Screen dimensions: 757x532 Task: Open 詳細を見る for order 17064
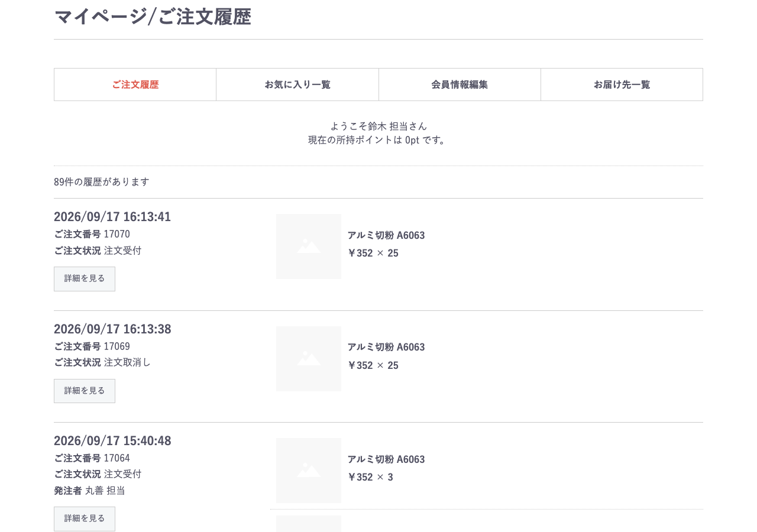(85, 518)
